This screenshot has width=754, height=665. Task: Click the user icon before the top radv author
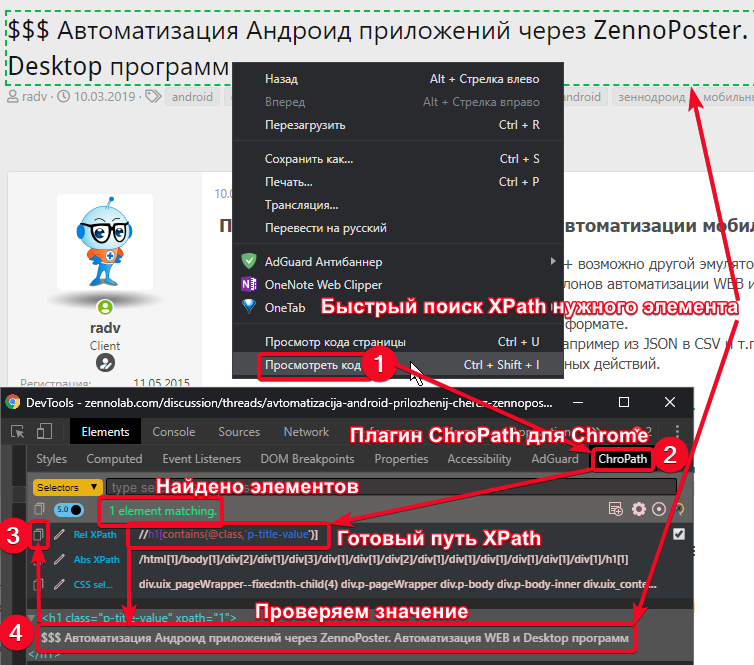pyautogui.click(x=13, y=96)
